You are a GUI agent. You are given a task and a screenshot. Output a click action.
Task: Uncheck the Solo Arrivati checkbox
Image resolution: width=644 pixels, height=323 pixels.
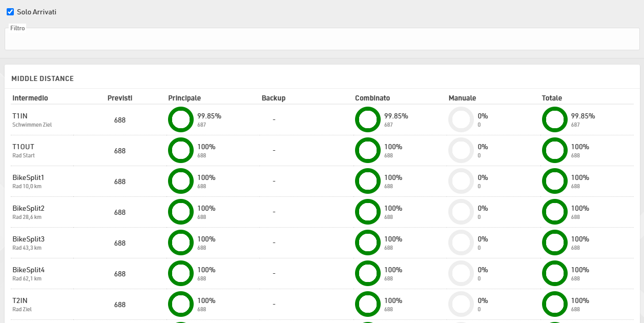click(x=10, y=12)
